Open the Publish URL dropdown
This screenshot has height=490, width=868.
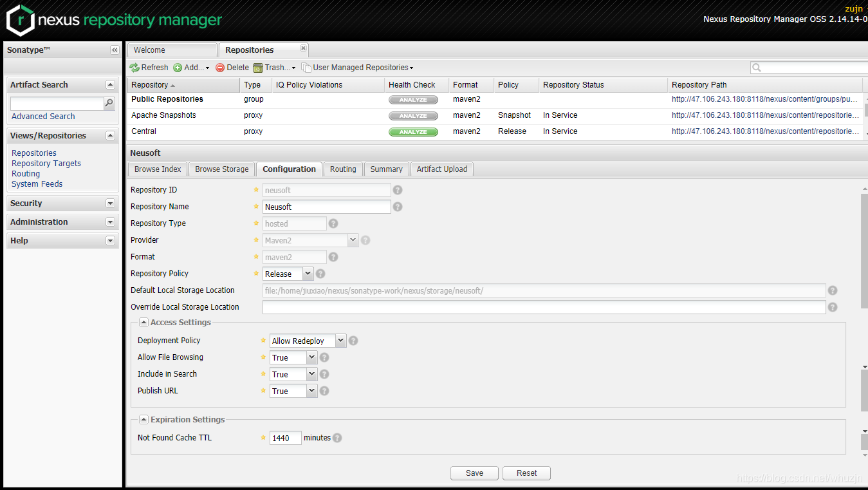312,391
